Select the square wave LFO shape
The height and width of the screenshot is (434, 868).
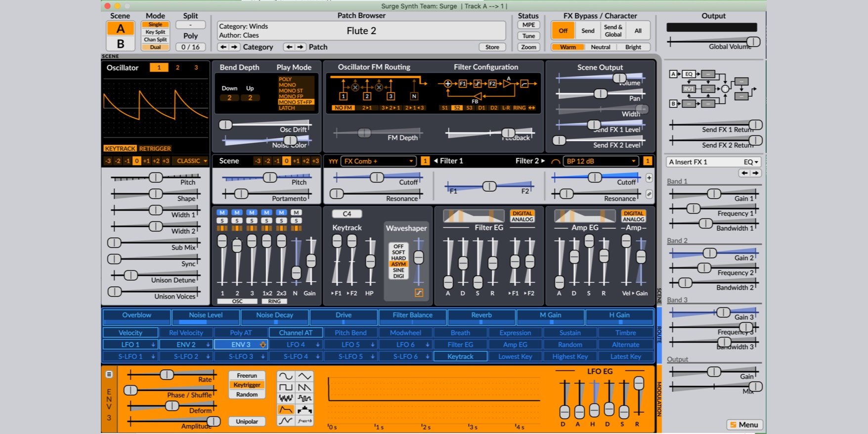coord(286,387)
